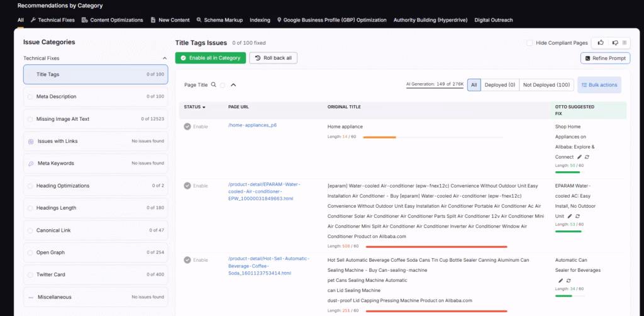Click pencil edit icon for home-appliances suggested fix
This screenshot has width=644, height=316.
click(580, 157)
